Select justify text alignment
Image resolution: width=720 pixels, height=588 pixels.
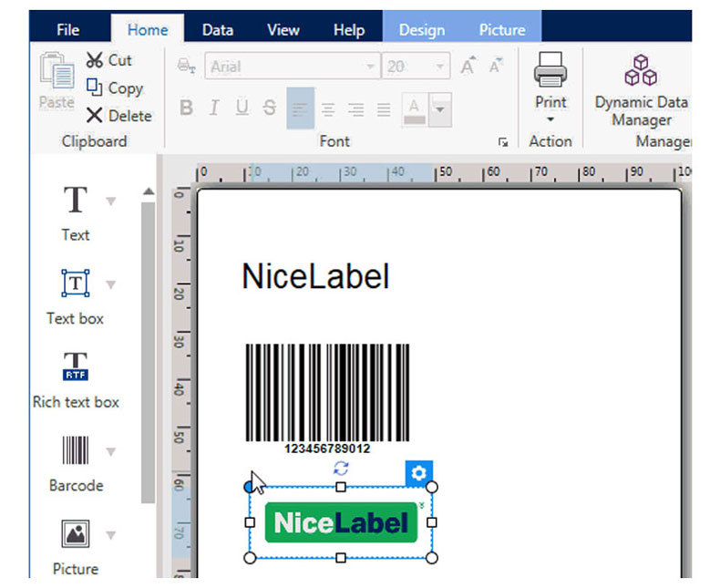[x=384, y=109]
